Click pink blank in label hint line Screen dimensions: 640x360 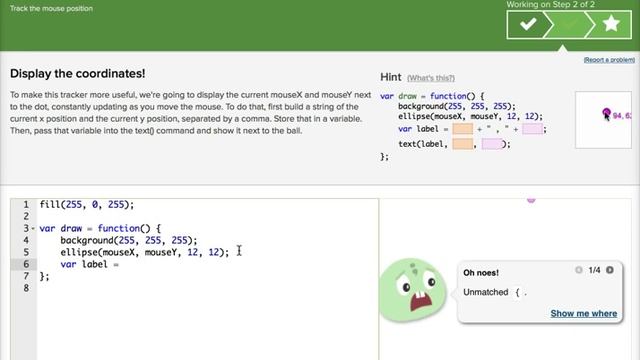(x=532, y=129)
